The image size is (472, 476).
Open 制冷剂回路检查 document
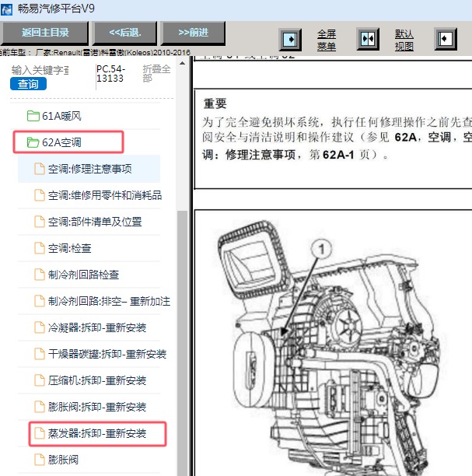(x=83, y=275)
